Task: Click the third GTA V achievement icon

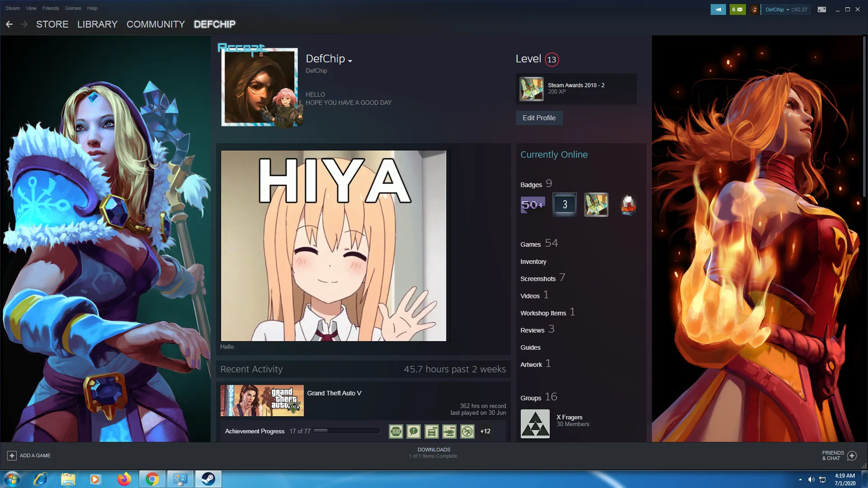Action: (432, 432)
